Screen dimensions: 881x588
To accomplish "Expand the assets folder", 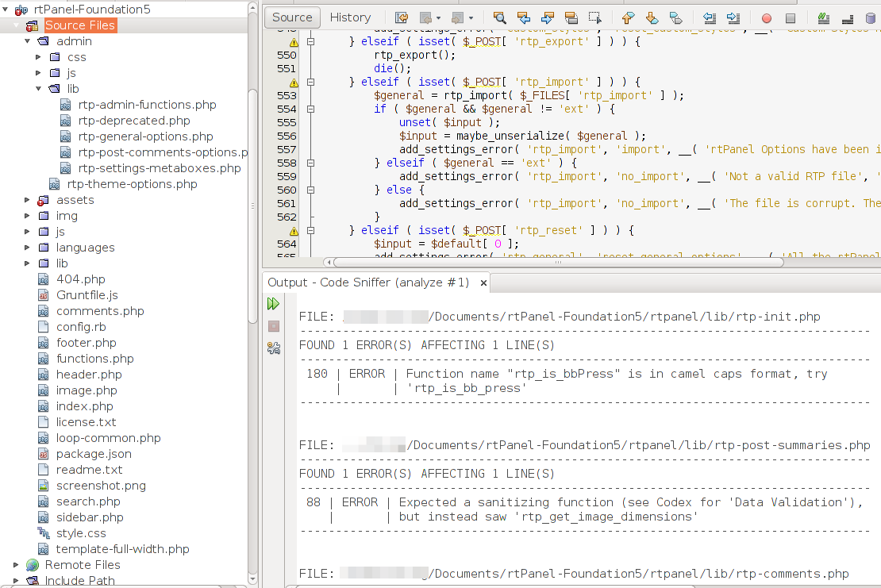I will 27,199.
